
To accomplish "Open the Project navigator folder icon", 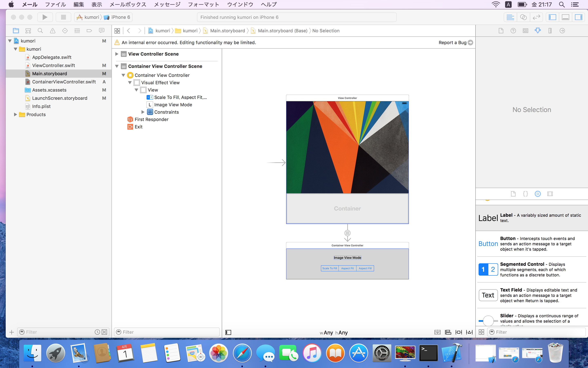I will point(16,31).
